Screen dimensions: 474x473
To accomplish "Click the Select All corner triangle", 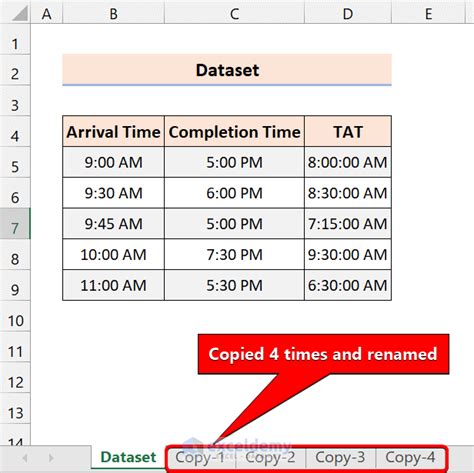I will click(x=19, y=14).
